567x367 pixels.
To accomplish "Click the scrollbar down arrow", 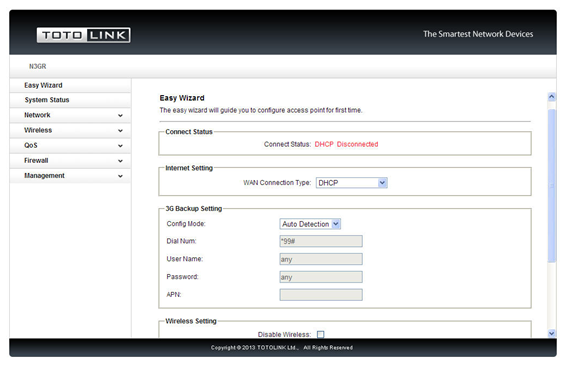I will click(x=551, y=333).
